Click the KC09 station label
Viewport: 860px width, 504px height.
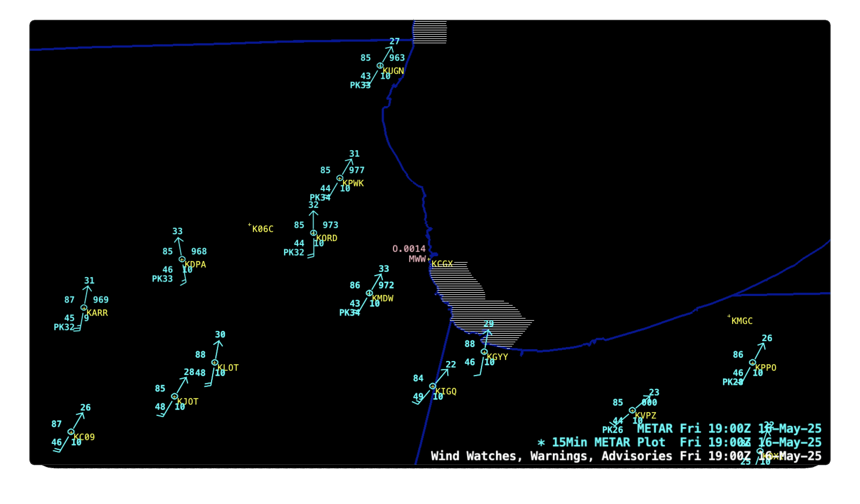point(84,437)
